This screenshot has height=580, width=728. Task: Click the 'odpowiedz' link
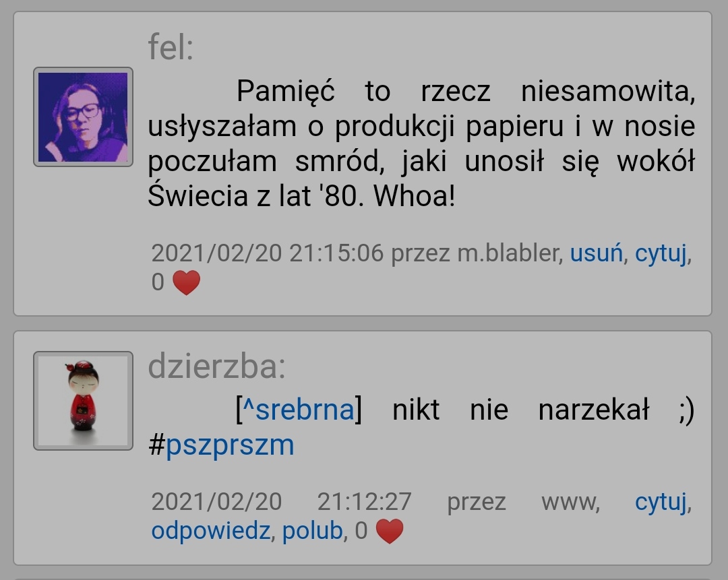(210, 531)
